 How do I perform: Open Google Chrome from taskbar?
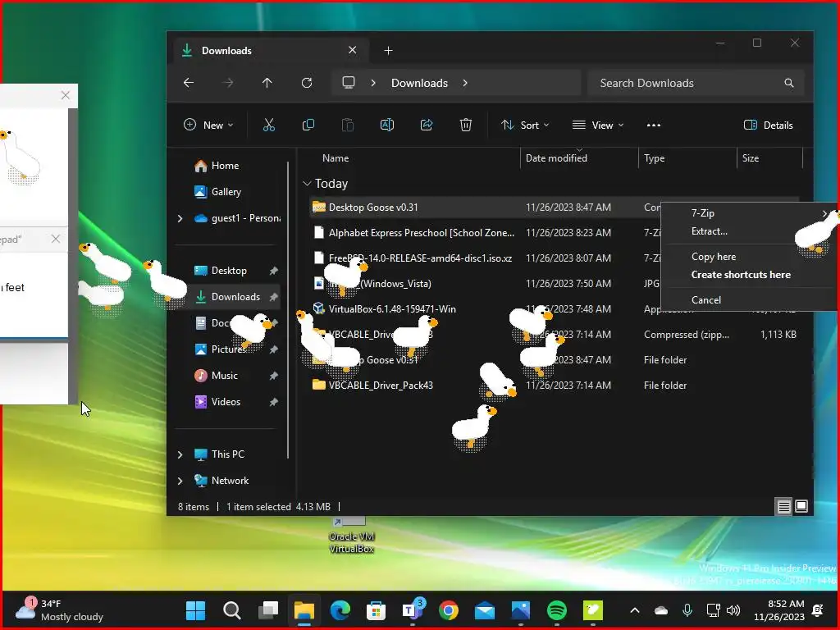[449, 610]
